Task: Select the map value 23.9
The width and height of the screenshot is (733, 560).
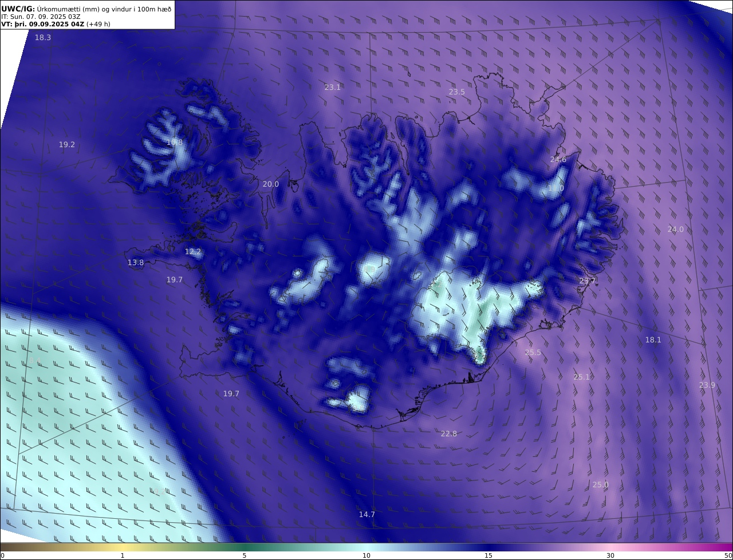Action: [x=707, y=385]
